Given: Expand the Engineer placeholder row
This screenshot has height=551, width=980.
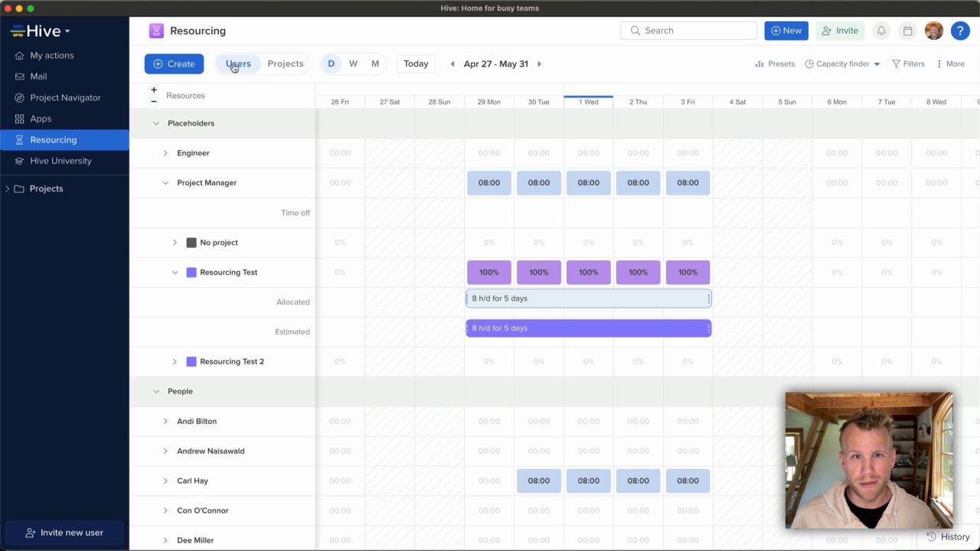Looking at the screenshot, I should point(165,153).
